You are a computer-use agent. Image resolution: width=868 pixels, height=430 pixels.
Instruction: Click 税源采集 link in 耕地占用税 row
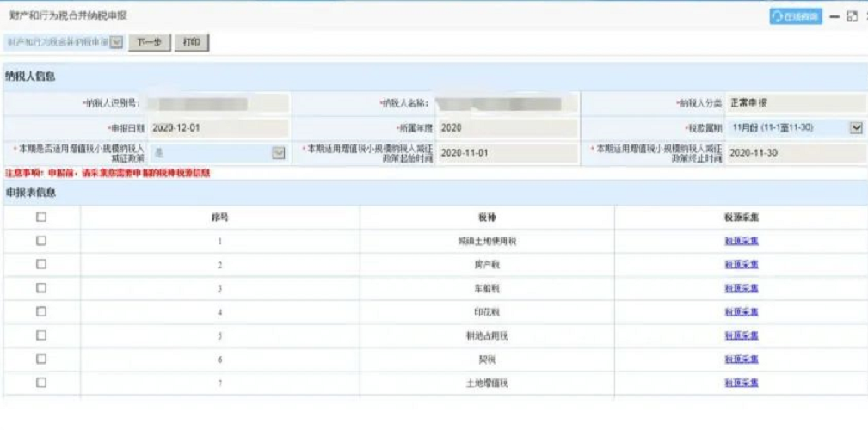coord(741,335)
